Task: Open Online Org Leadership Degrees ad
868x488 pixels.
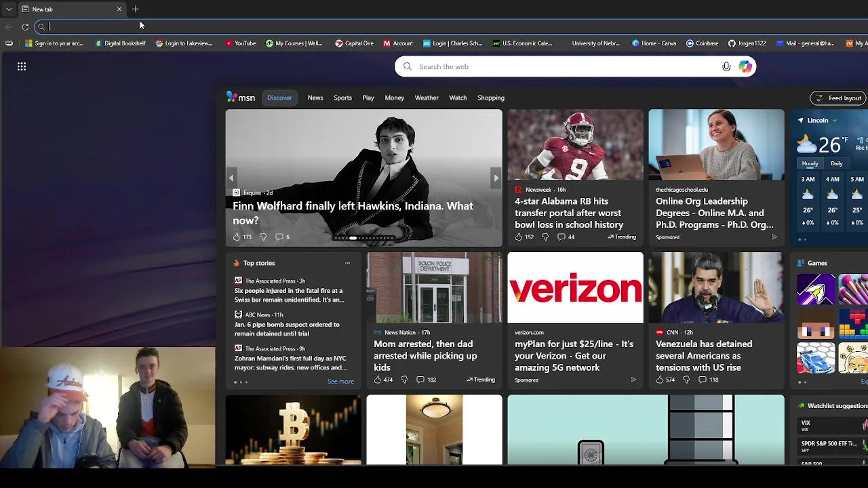Action: coord(714,213)
